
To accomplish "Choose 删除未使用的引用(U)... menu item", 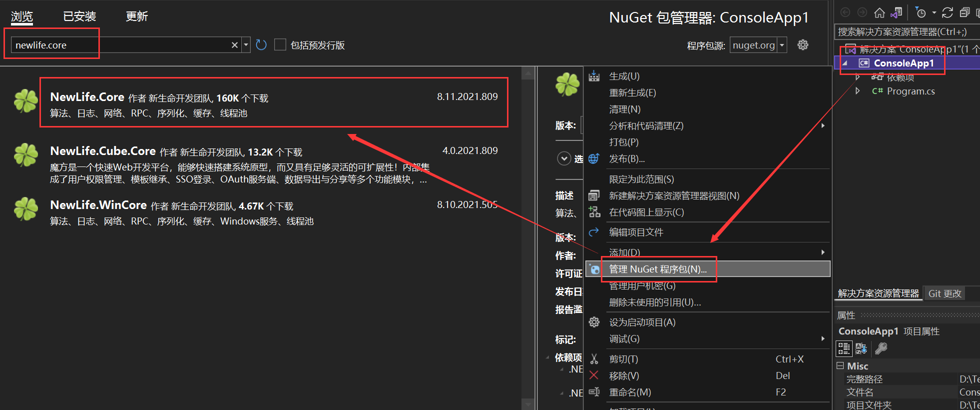I will pyautogui.click(x=707, y=302).
